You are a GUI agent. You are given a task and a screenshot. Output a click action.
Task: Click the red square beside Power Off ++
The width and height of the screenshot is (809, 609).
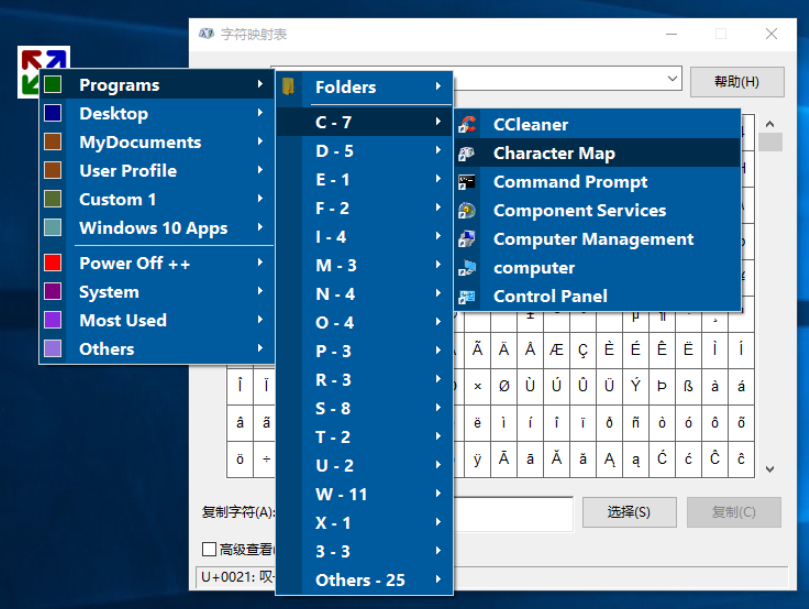coord(53,263)
